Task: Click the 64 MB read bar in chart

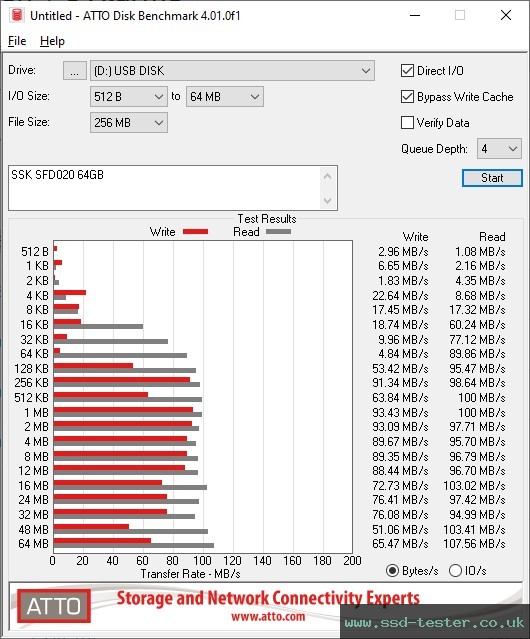Action: pos(134,545)
